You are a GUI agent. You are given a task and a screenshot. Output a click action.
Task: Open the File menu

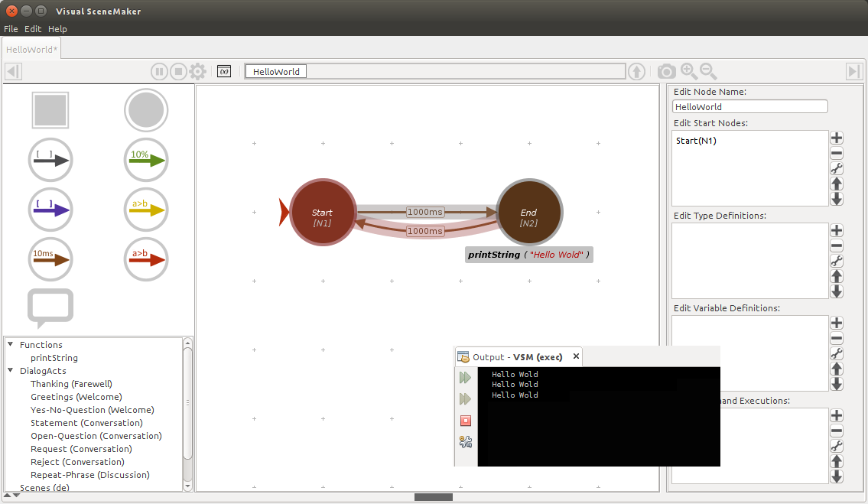11,29
